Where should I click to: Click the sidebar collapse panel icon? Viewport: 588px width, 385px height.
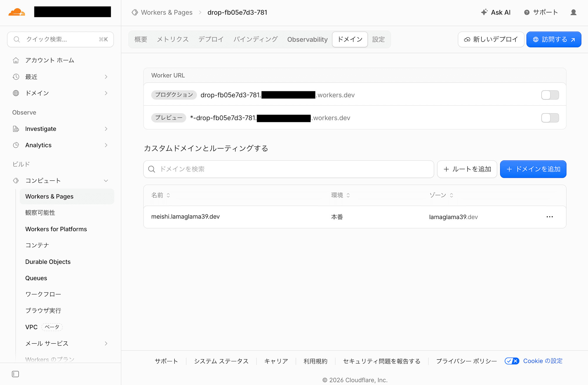(16, 374)
